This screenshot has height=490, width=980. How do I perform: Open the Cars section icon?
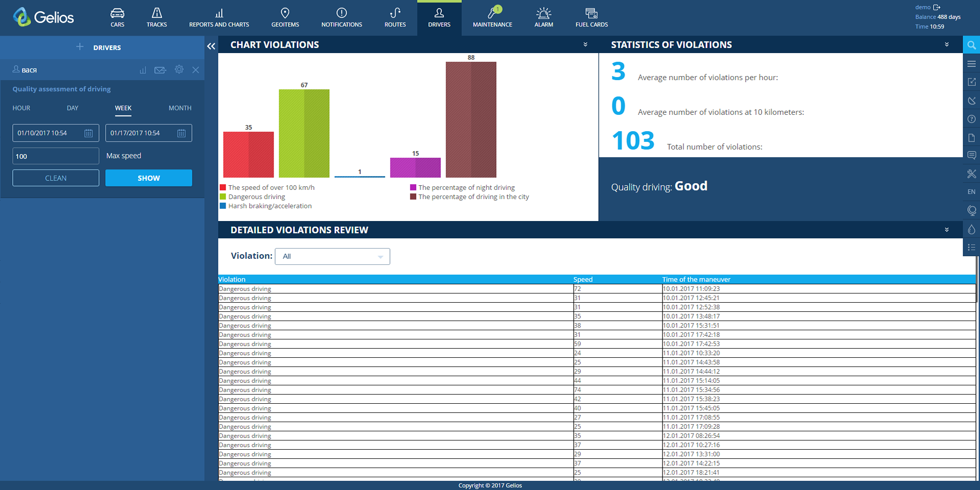click(117, 13)
